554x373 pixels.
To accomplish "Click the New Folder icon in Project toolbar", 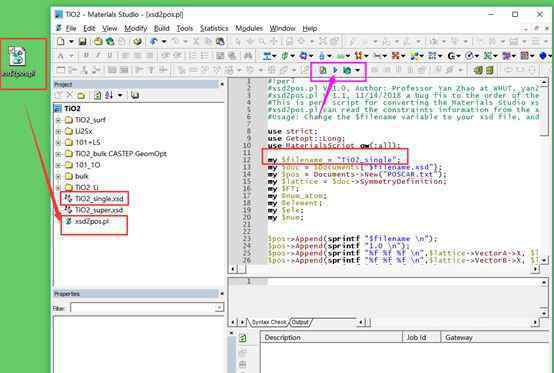I will click(x=81, y=95).
